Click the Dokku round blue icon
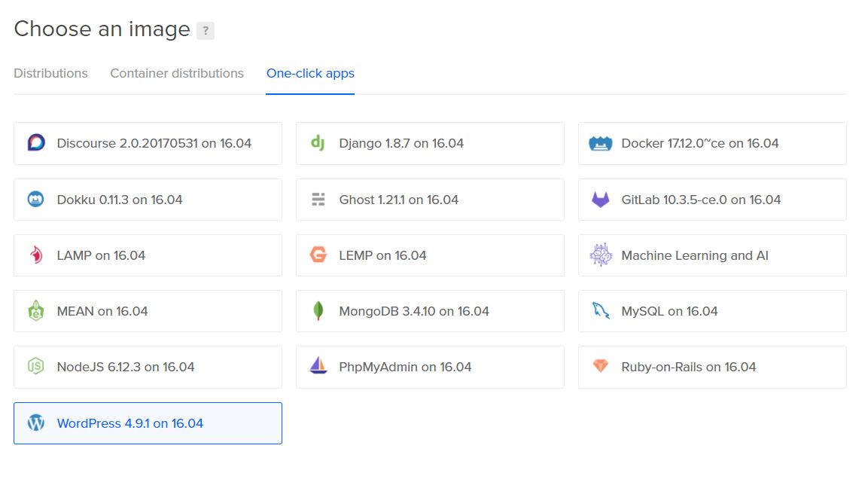This screenshot has width=868, height=479. pos(36,199)
